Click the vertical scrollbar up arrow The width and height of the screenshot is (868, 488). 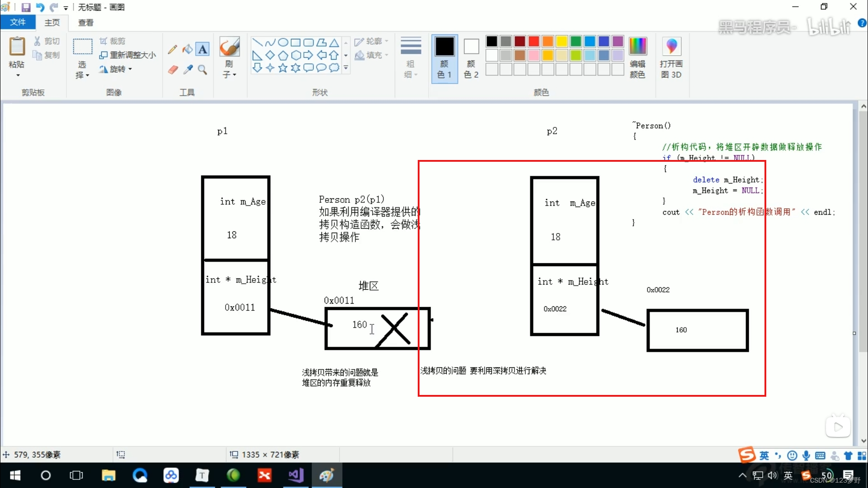coord(863,107)
